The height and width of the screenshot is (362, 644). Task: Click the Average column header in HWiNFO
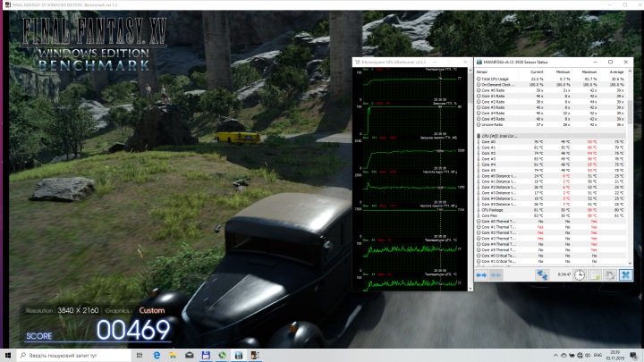coord(615,71)
